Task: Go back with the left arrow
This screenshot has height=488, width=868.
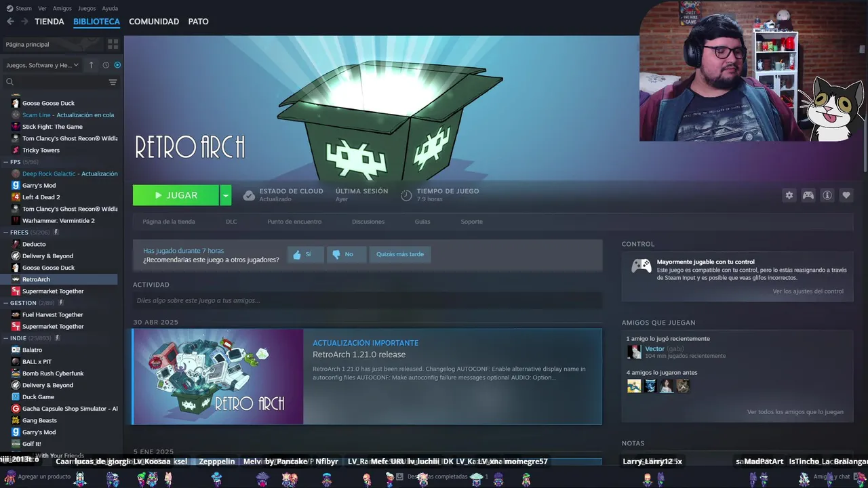Action: click(10, 22)
